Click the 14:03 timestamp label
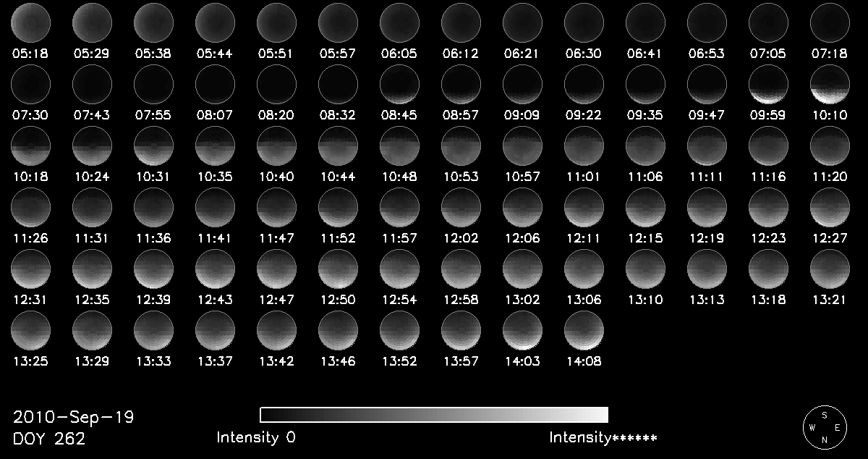Viewport: 868px width, 459px height. (x=522, y=361)
